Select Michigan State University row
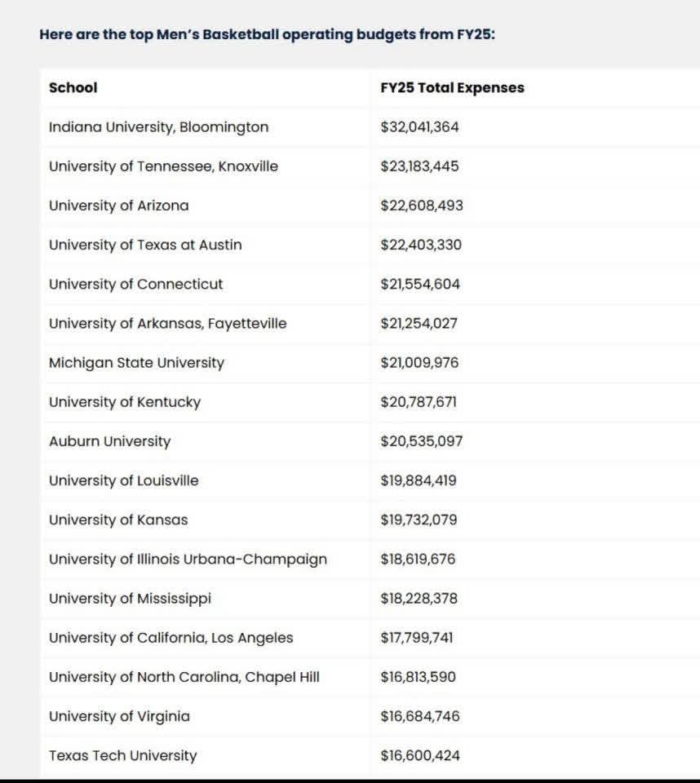The height and width of the screenshot is (783, 700). coord(136,363)
